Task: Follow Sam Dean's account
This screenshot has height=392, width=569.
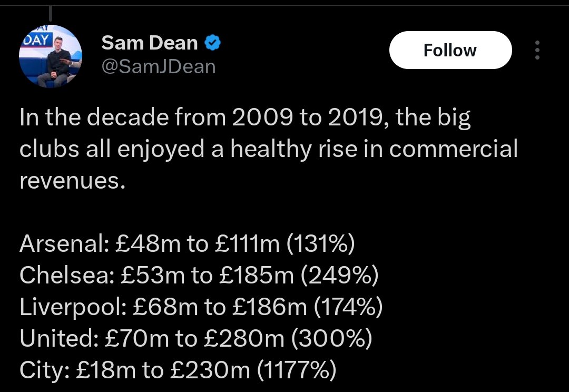Action: tap(450, 50)
